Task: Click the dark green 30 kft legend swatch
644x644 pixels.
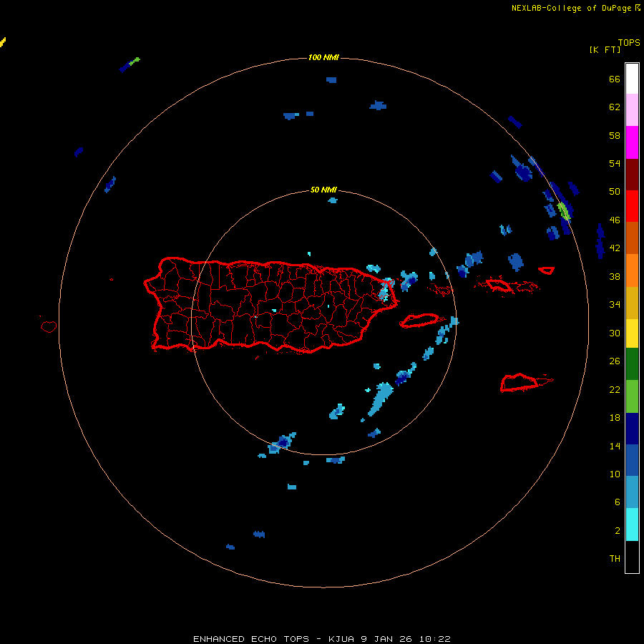Action: tap(632, 364)
